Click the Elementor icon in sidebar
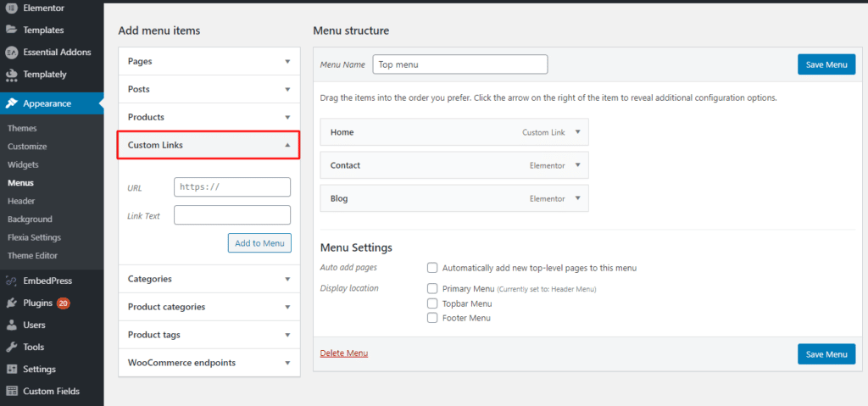The height and width of the screenshot is (406, 868). coord(11,8)
